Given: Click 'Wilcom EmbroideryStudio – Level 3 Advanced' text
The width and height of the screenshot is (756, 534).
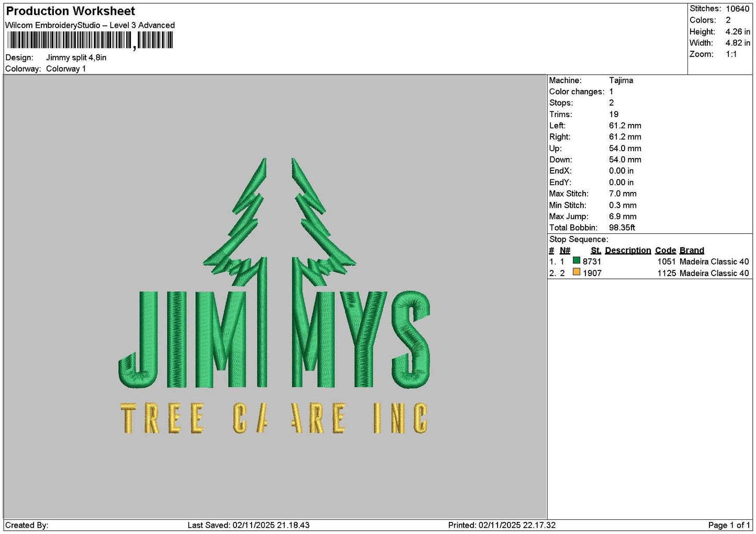Looking at the screenshot, I should click(90, 25).
